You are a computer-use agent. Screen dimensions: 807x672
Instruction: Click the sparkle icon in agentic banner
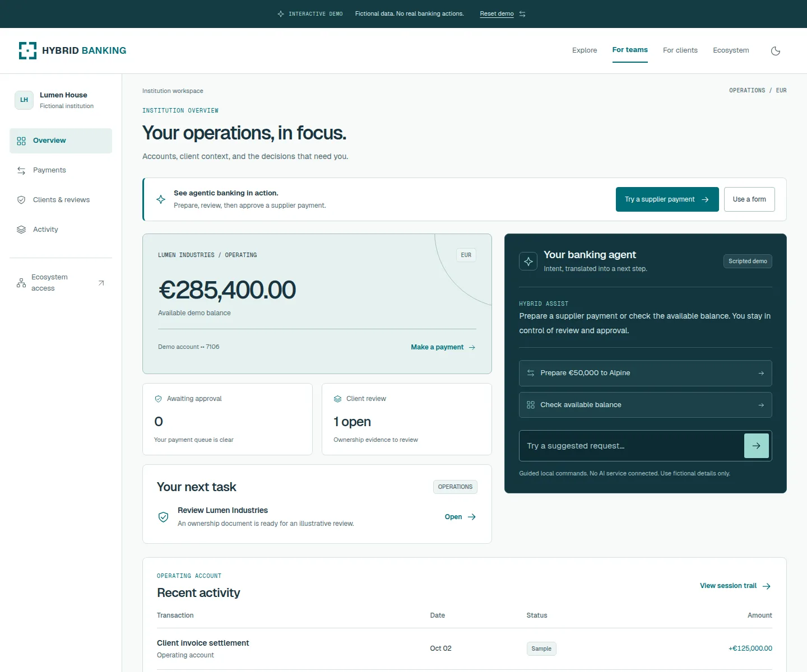click(161, 199)
